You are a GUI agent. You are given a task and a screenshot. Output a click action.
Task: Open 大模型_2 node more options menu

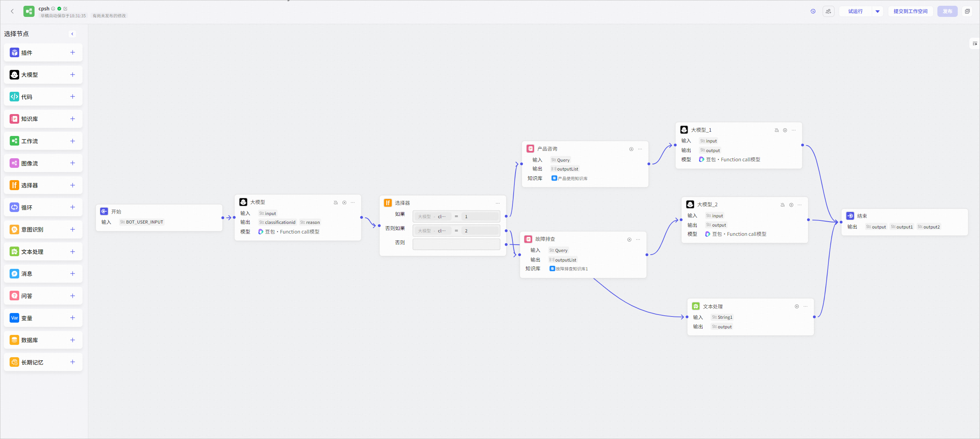pyautogui.click(x=800, y=205)
